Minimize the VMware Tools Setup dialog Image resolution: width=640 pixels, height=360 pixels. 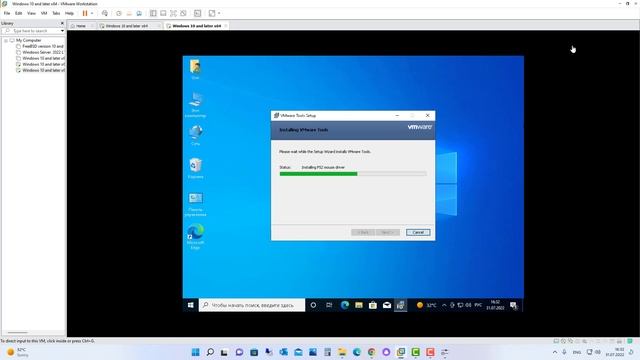point(397,116)
